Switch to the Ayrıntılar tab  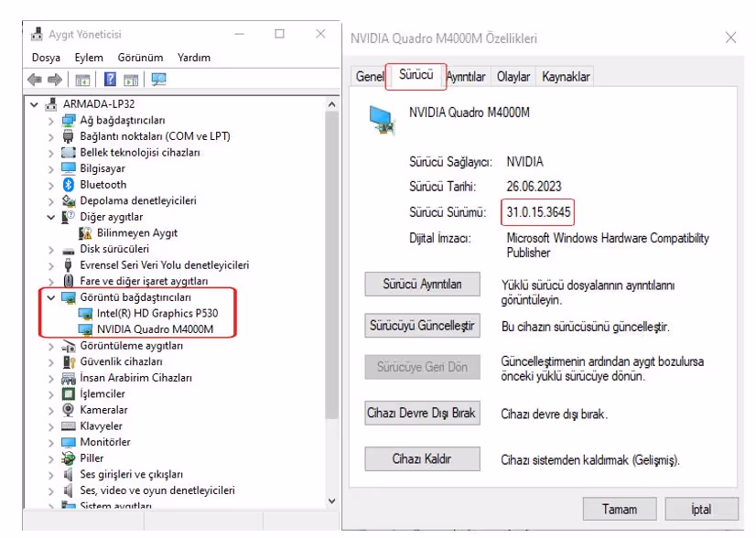[x=466, y=76]
